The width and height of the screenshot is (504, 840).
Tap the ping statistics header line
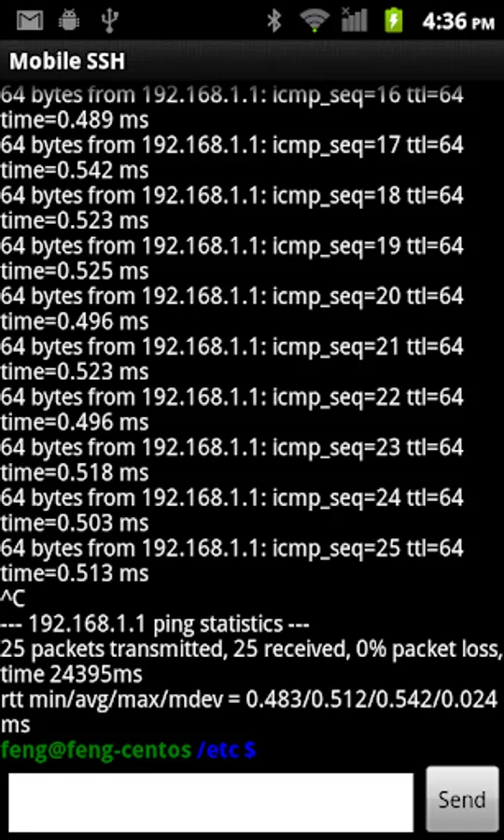(x=155, y=623)
